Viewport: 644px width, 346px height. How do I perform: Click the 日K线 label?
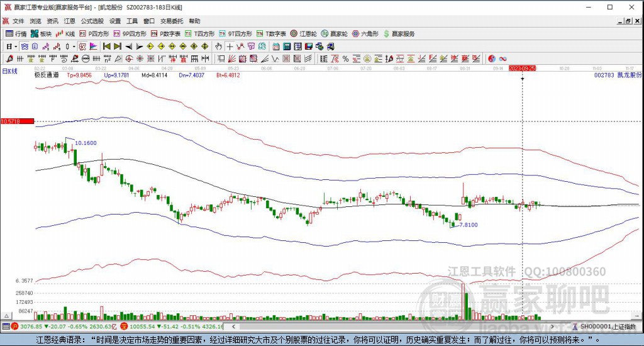click(10, 71)
